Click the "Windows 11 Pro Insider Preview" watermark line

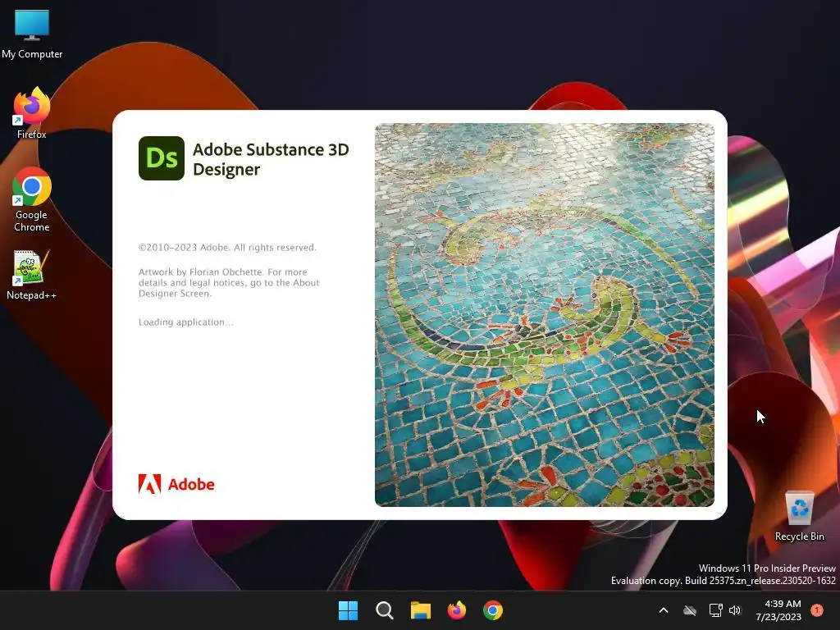click(767, 568)
